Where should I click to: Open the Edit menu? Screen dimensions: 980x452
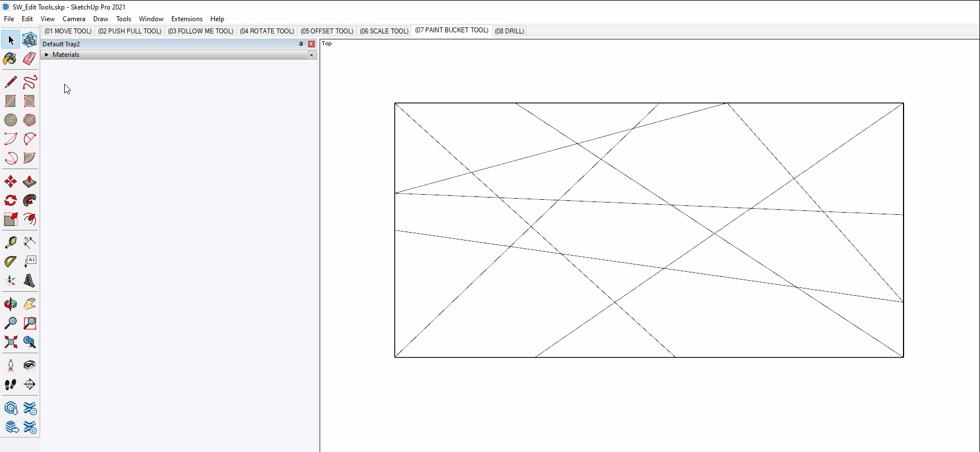[x=27, y=19]
